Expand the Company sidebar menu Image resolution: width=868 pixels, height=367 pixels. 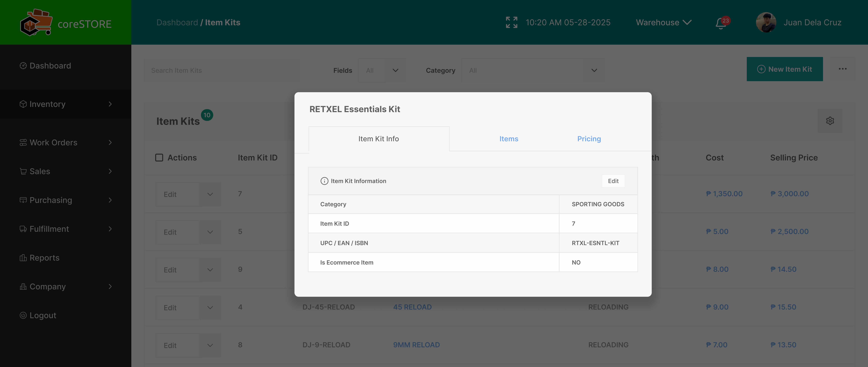click(x=110, y=286)
